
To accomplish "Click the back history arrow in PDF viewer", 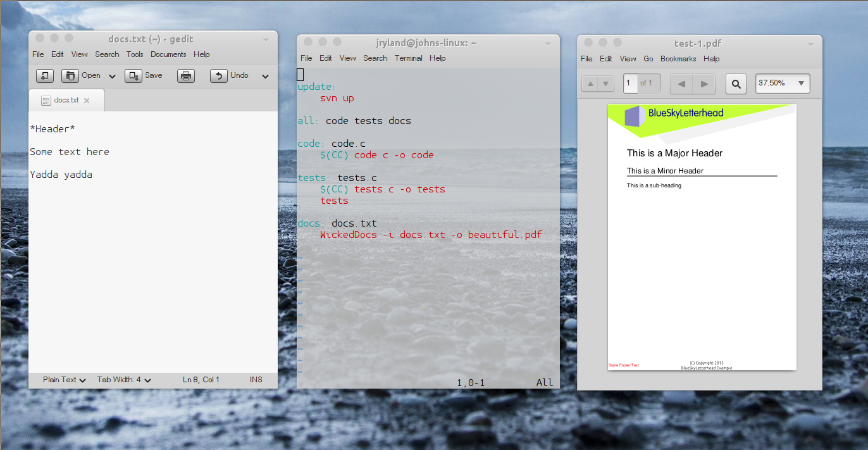I will click(681, 84).
